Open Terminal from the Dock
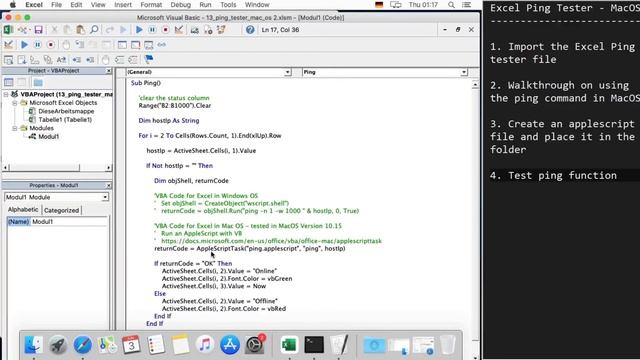The image size is (640, 360). pos(314,345)
